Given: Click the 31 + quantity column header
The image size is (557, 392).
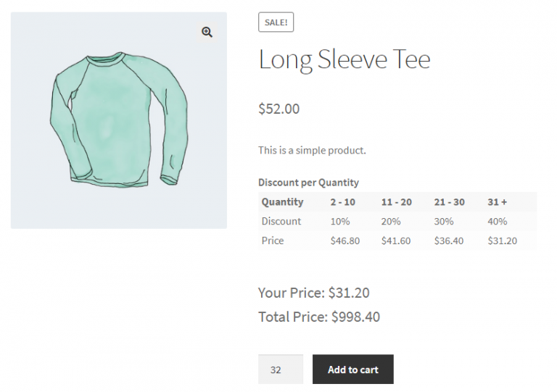Looking at the screenshot, I should 497,202.
